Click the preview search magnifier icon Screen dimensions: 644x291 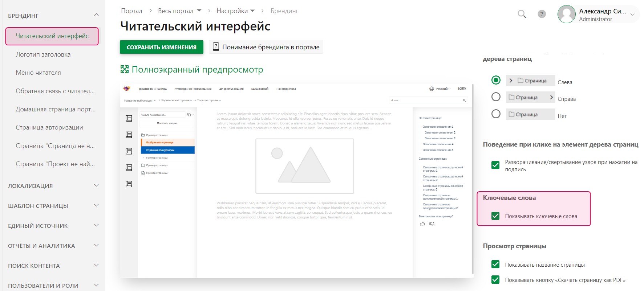coord(464,100)
